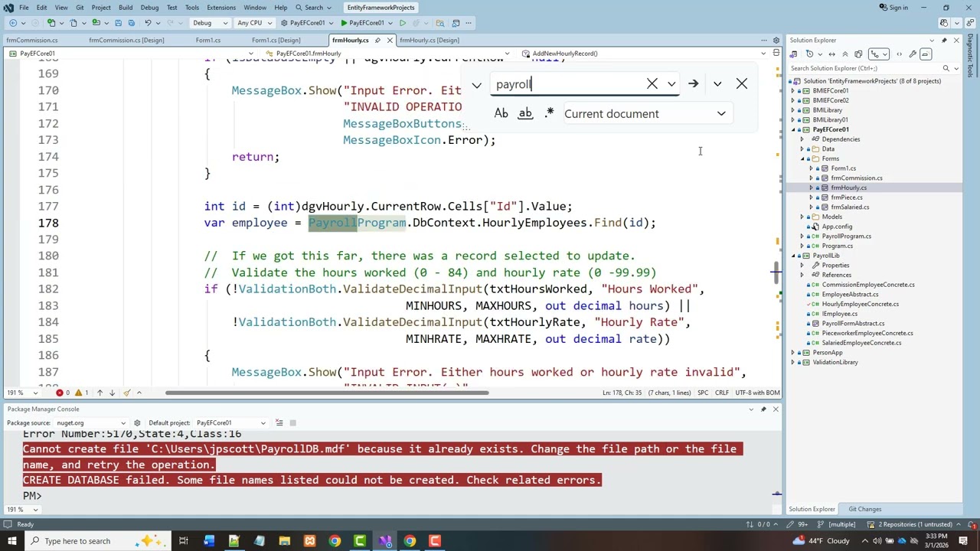980x551 pixels.
Task: Click into the find search text field
Action: [x=568, y=84]
